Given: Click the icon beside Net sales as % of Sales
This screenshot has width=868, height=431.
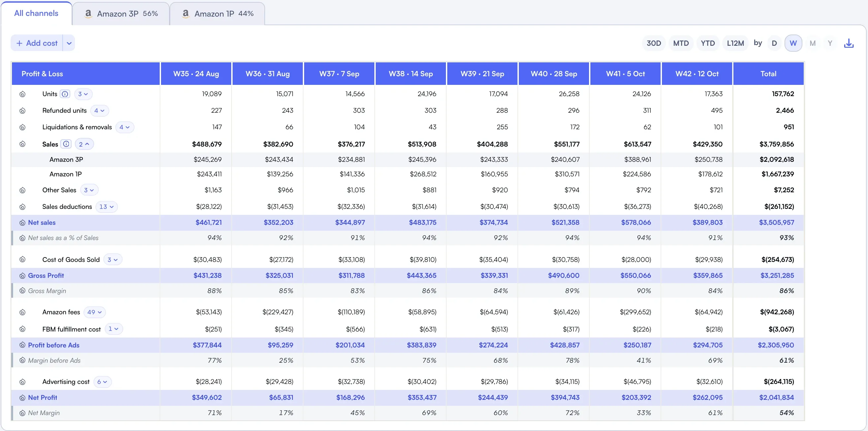Looking at the screenshot, I should coord(22,238).
